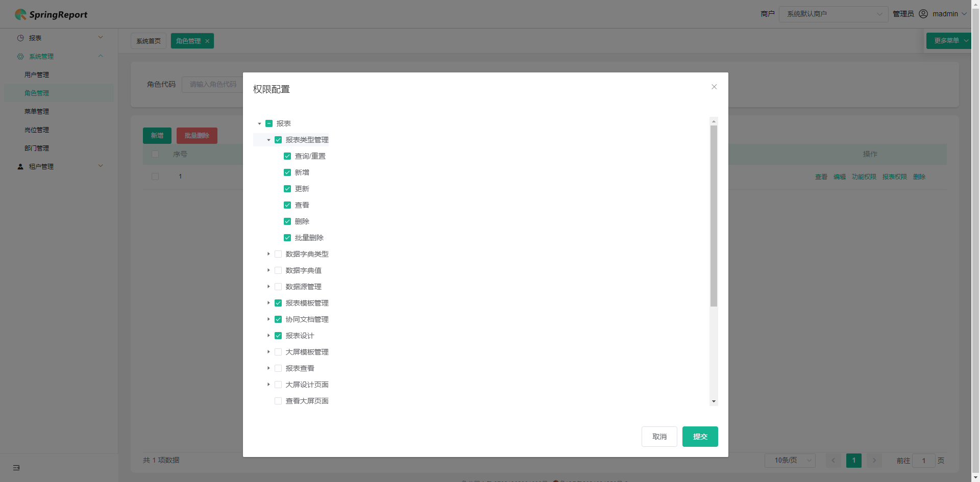Expand the 报表 sidebar menu

pos(59,38)
